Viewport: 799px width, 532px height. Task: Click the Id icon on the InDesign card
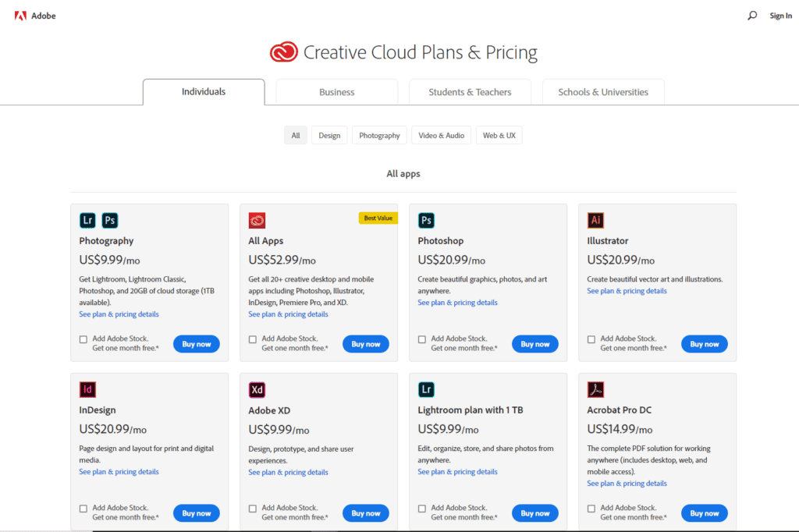(87, 389)
